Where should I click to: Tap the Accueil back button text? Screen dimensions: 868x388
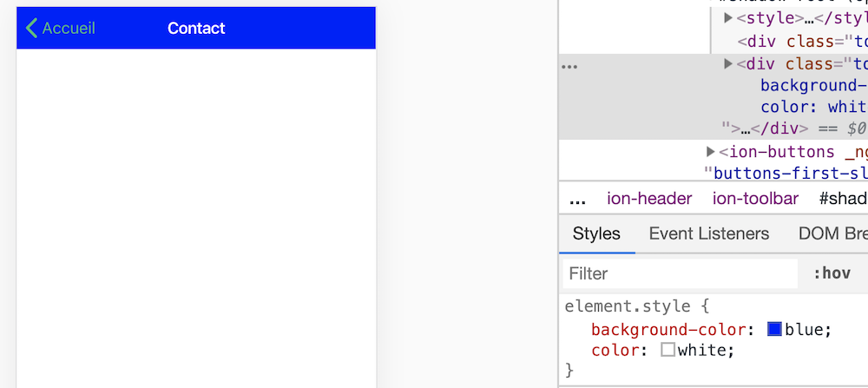click(69, 28)
